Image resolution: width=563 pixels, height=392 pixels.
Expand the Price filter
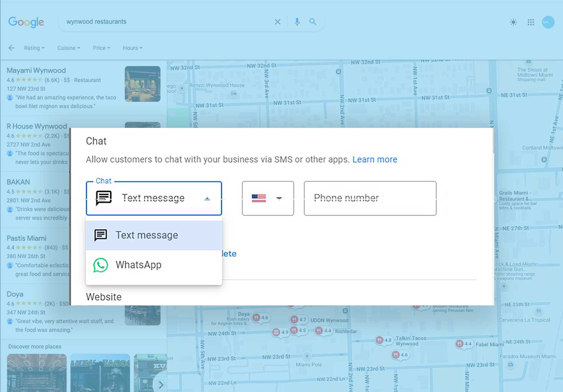101,48
